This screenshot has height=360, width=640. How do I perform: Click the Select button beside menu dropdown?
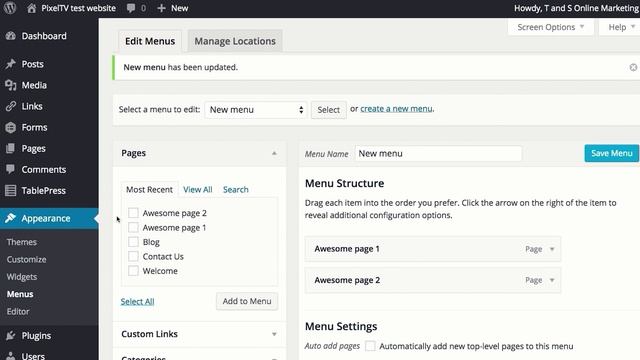329,110
